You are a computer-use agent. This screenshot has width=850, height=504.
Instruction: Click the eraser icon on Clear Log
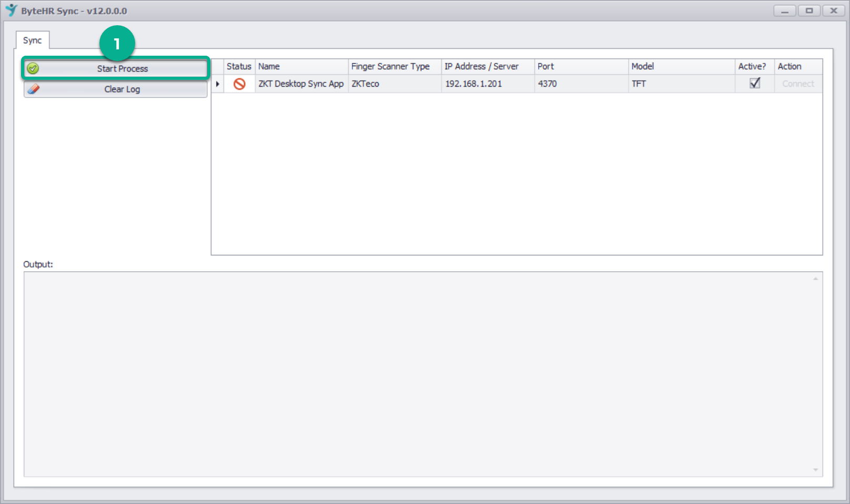34,89
